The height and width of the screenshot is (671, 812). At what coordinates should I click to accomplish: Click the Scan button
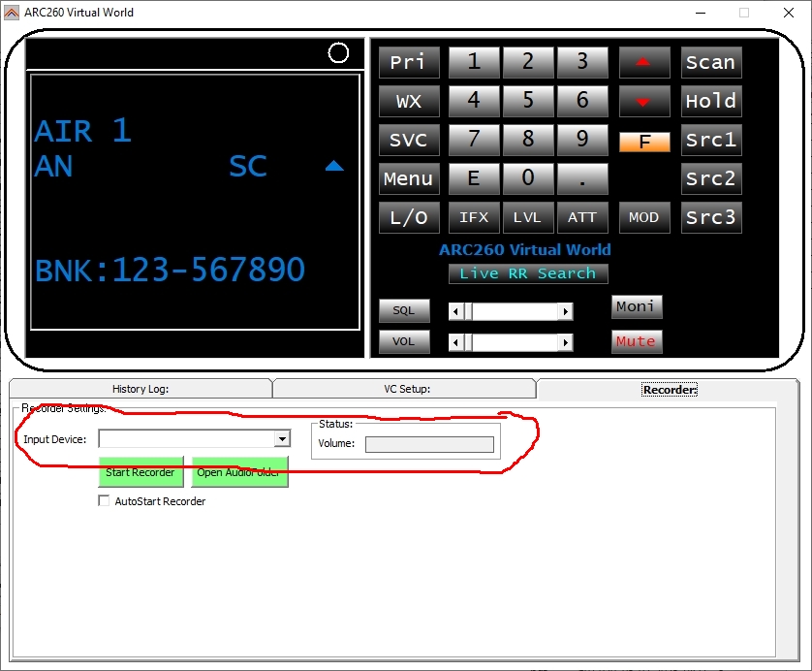point(711,62)
